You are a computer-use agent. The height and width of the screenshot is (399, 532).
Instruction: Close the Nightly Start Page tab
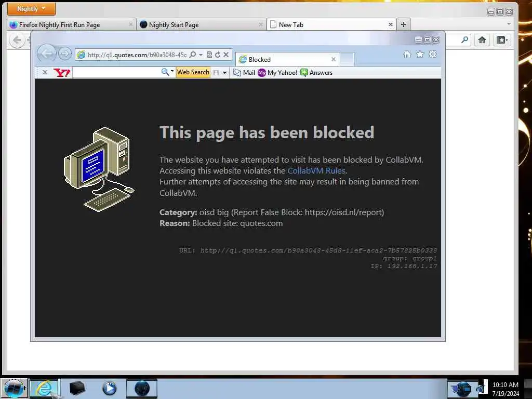[x=261, y=24]
